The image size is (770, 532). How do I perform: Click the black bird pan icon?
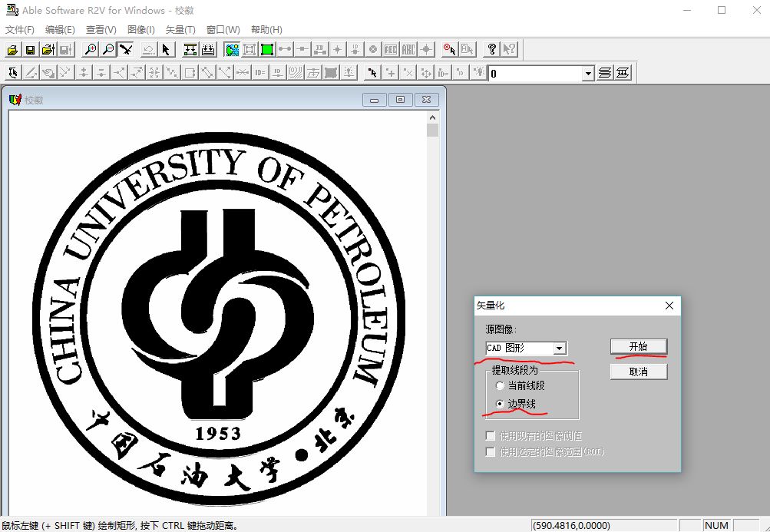(126, 50)
